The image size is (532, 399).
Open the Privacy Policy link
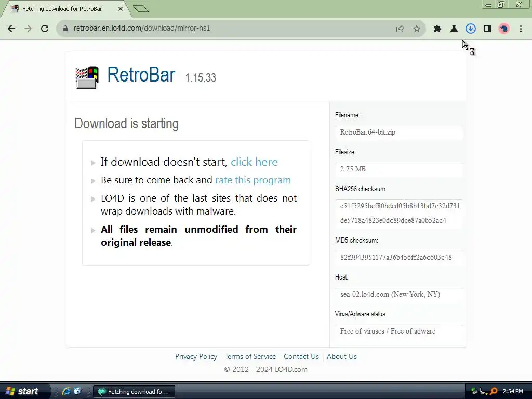196,356
